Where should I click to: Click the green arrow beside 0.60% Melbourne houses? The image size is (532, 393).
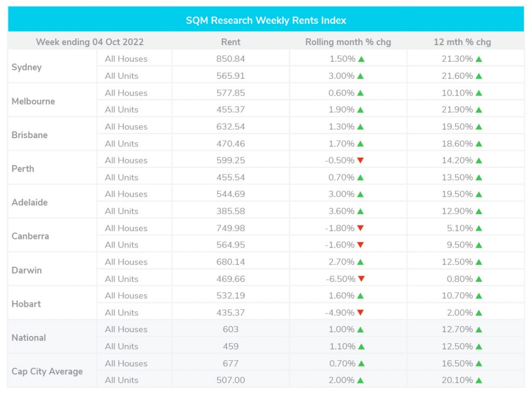(361, 93)
